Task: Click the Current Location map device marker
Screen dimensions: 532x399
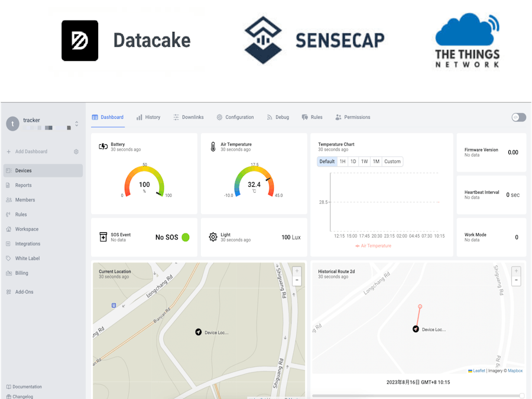Action: tap(199, 332)
